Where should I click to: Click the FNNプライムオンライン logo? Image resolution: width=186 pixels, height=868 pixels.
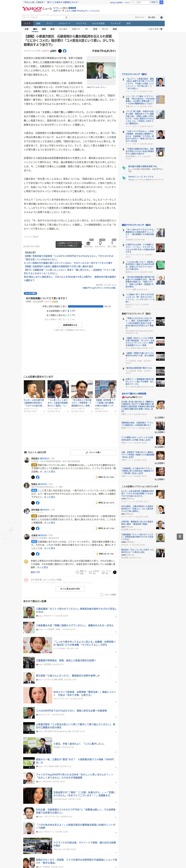(x=104, y=51)
